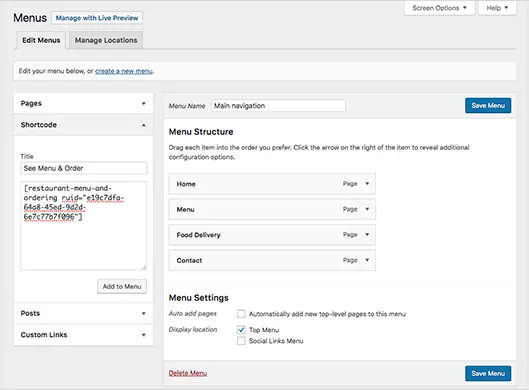Switch to Edit Menus tab
The width and height of the screenshot is (529, 390).
[41, 40]
